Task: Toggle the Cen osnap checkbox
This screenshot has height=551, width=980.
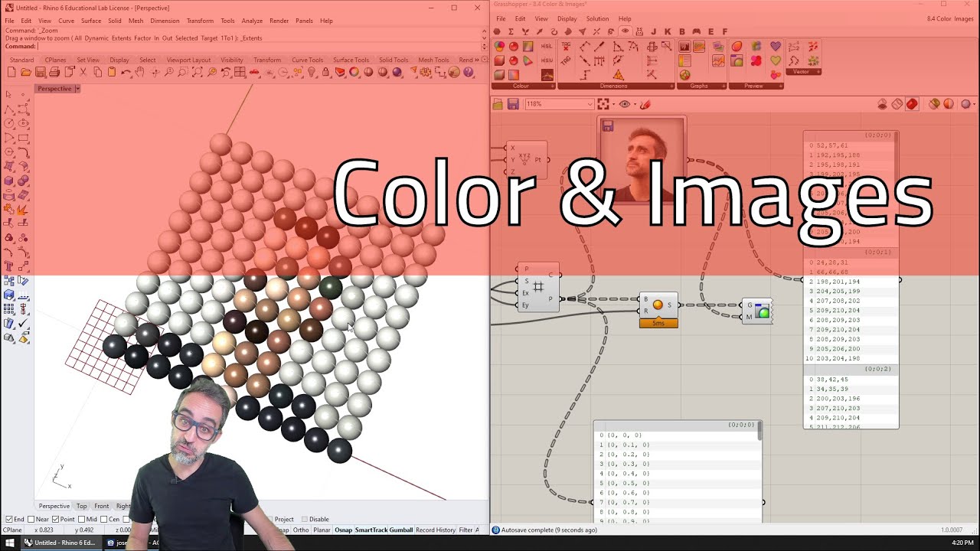Action: point(104,519)
